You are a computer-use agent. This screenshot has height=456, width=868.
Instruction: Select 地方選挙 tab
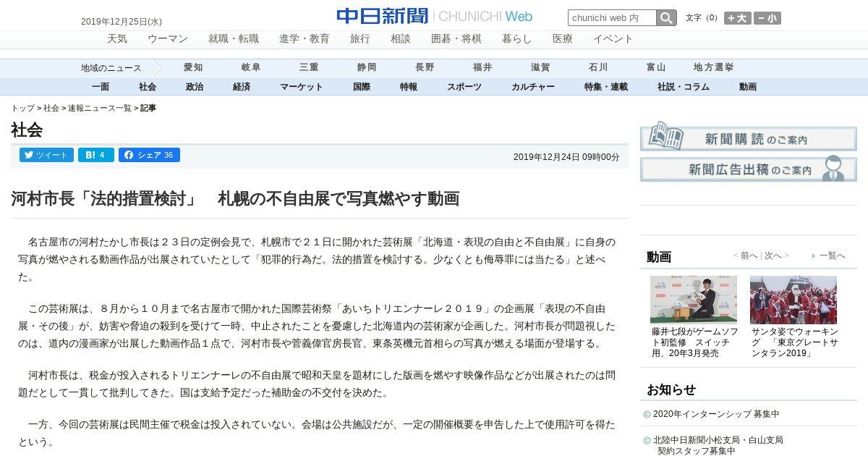pyautogui.click(x=714, y=67)
